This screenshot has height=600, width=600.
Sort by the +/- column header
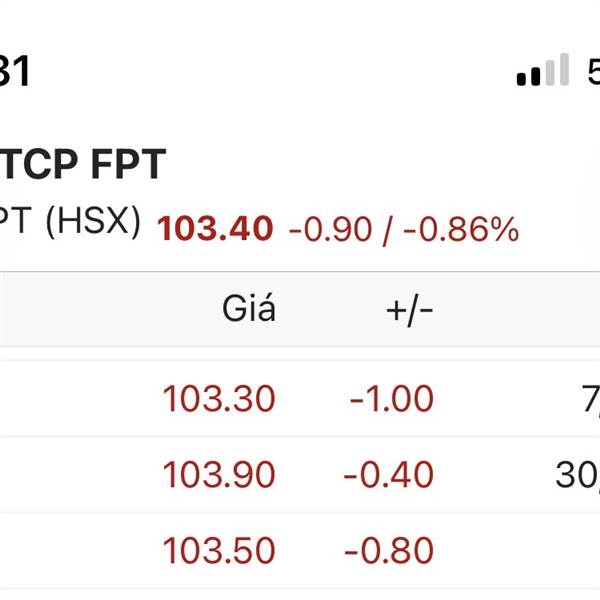tap(409, 310)
